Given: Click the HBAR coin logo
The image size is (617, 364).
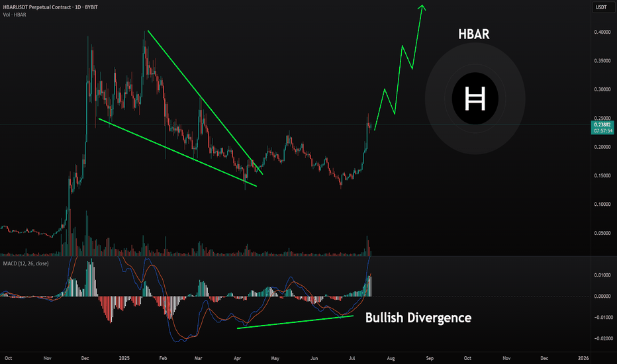Looking at the screenshot, I should pyautogui.click(x=475, y=99).
